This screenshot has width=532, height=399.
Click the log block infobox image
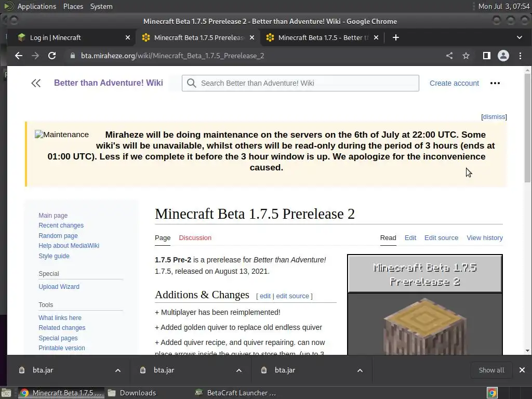tap(425, 326)
